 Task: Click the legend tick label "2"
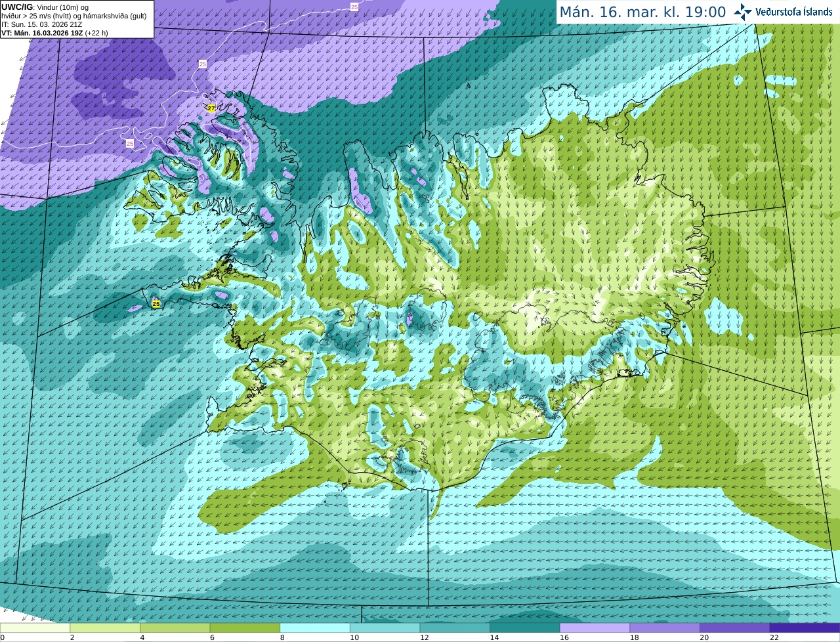tap(72, 637)
